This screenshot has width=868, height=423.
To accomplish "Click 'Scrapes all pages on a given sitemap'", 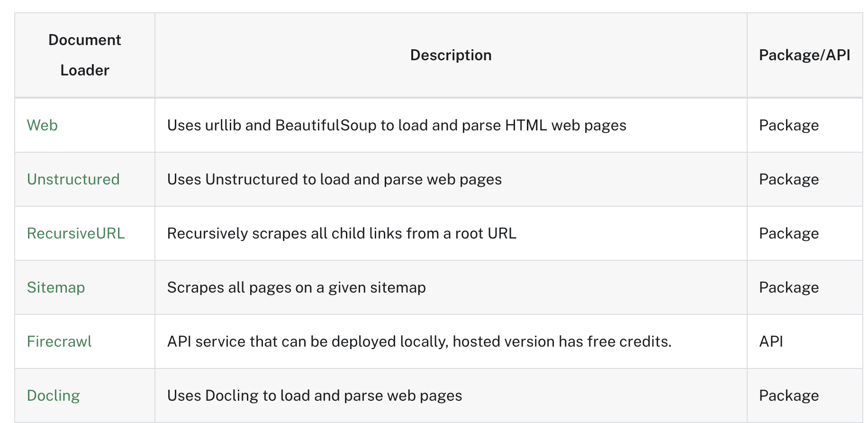I will tap(297, 287).
